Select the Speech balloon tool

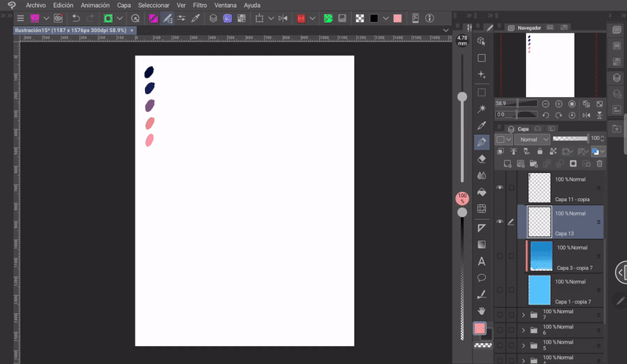pos(482,277)
